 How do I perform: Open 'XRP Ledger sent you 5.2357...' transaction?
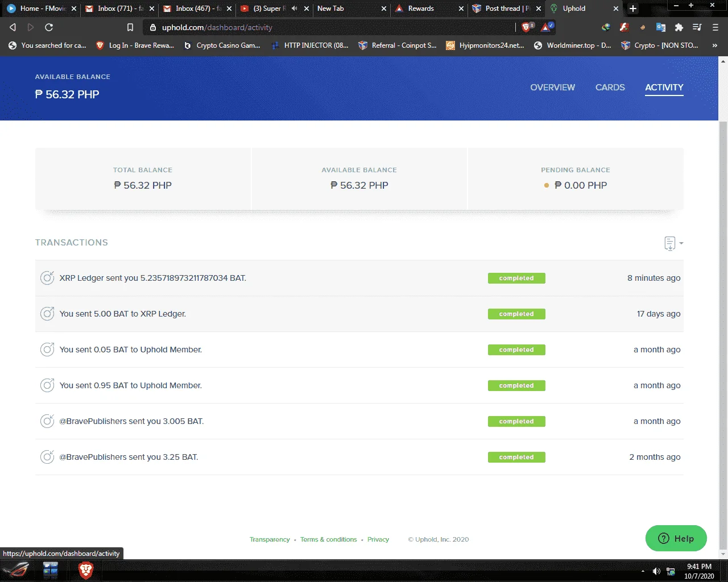359,278
